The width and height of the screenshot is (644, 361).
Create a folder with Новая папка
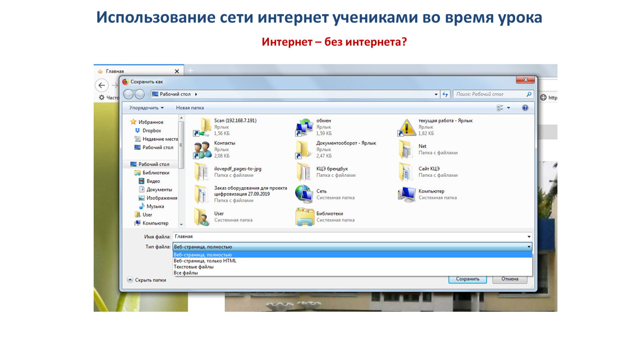pyautogui.click(x=190, y=108)
